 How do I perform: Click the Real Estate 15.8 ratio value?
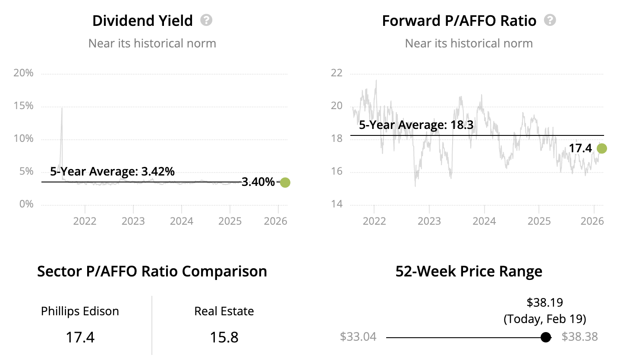coord(224,337)
